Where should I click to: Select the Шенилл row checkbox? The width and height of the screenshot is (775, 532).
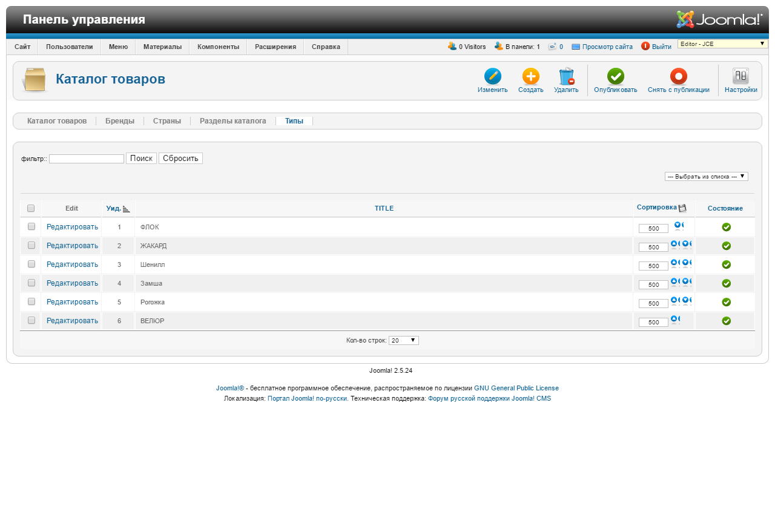(x=31, y=264)
